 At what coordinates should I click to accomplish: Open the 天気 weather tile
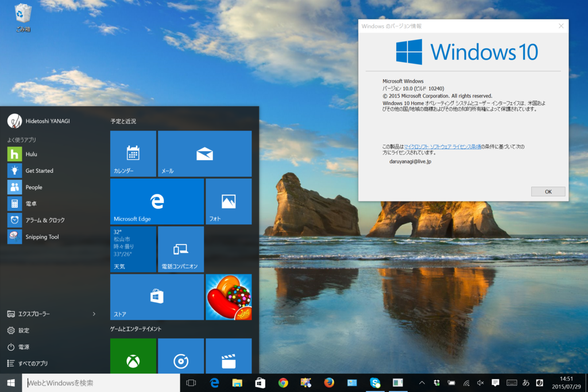coord(133,249)
